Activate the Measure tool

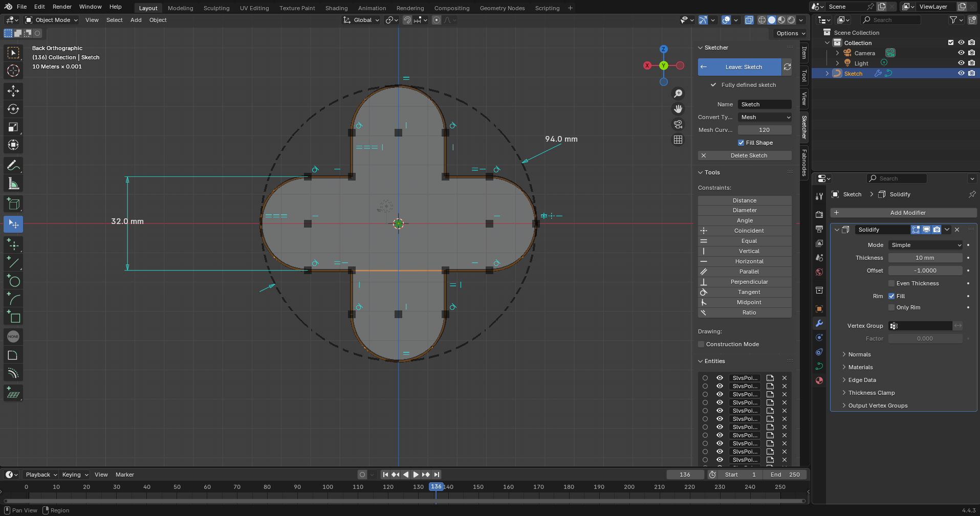13,184
